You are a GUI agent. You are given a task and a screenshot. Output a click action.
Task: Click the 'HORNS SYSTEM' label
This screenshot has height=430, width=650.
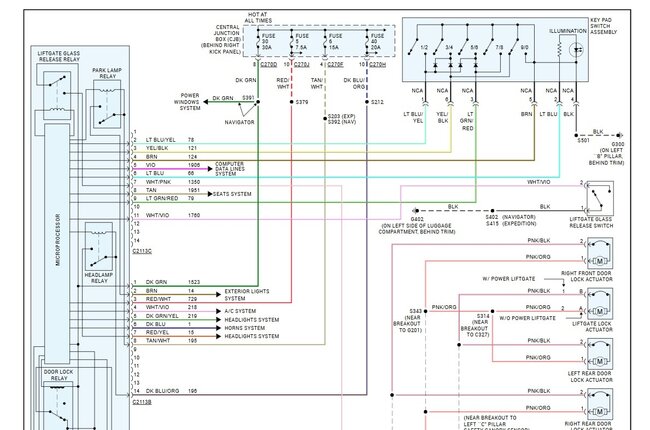coord(245,328)
